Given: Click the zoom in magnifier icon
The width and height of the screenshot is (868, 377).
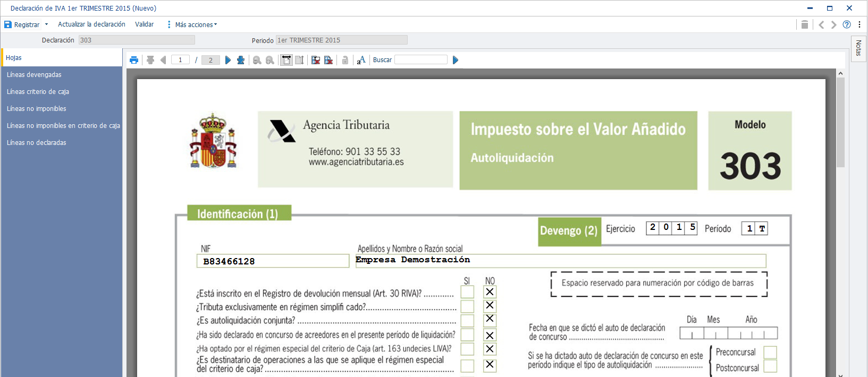Looking at the screenshot, I should (x=270, y=60).
